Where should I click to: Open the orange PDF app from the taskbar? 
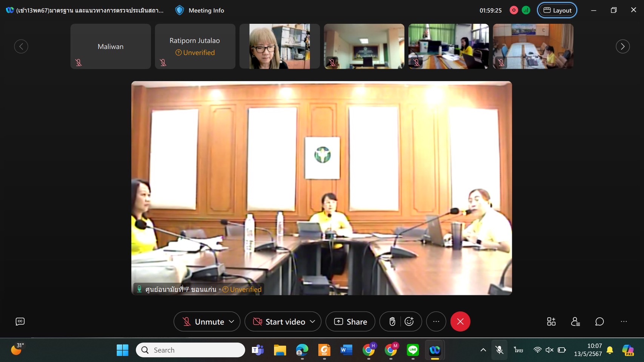click(324, 350)
